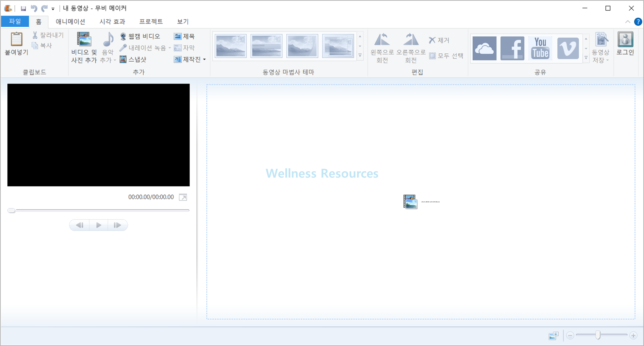The image size is (644, 346).
Task: Click share gallery scroll-down arrow
Action: 586,49
